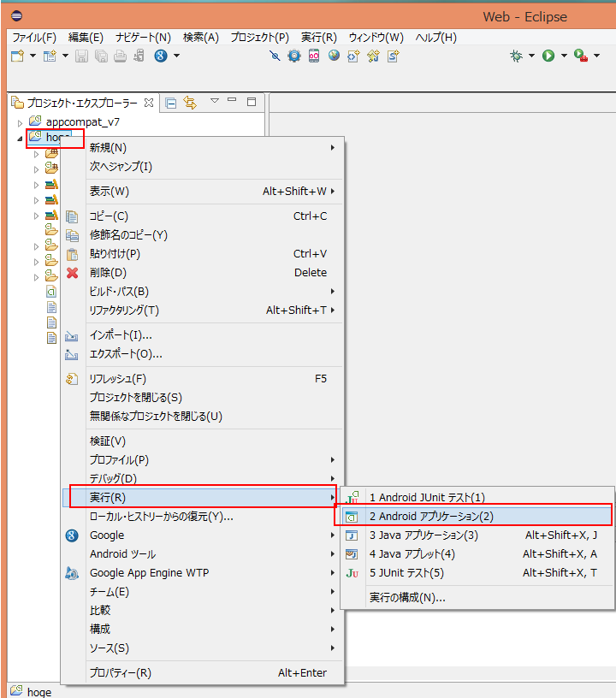Open the New wizard dropdown arrow

pyautogui.click(x=33, y=56)
